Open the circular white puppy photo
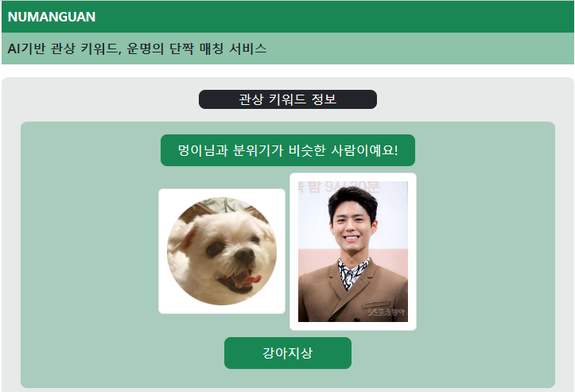 pyautogui.click(x=222, y=251)
